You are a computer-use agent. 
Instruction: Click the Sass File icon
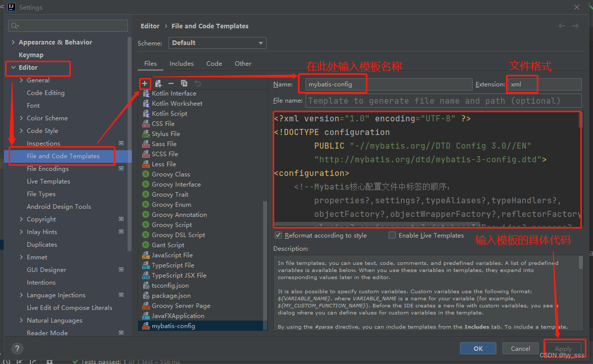(x=146, y=144)
